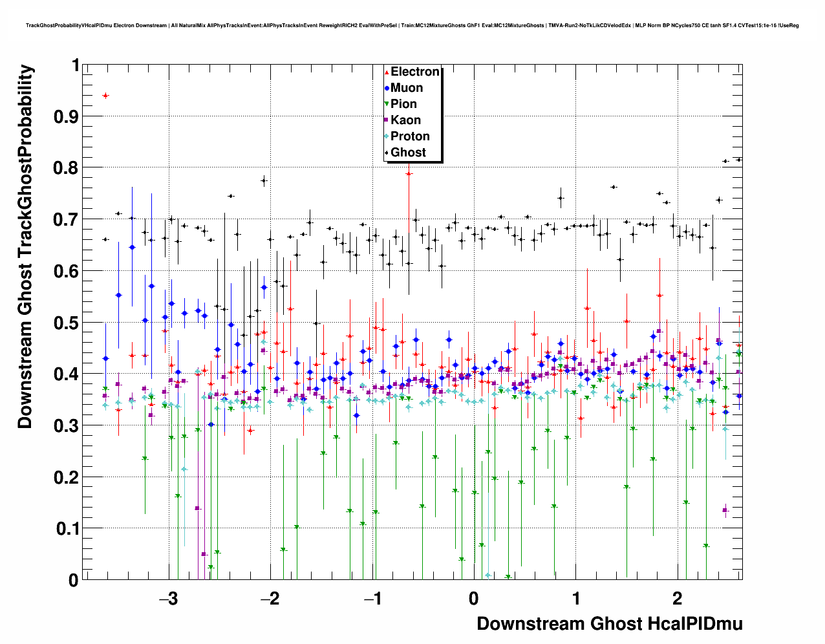Click the y-axis title Downstream Ghost TrackGhostProbability
This screenshot has height=644, width=825.
pyautogui.click(x=25, y=247)
